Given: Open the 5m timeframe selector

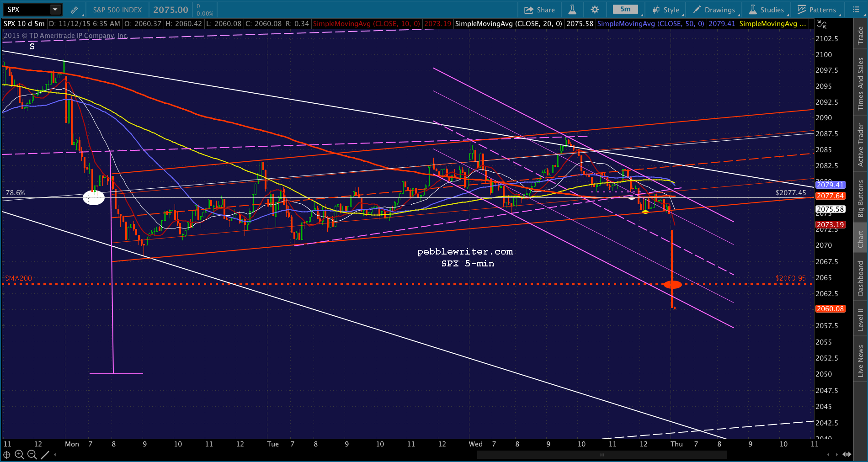Looking at the screenshot, I should (625, 9).
